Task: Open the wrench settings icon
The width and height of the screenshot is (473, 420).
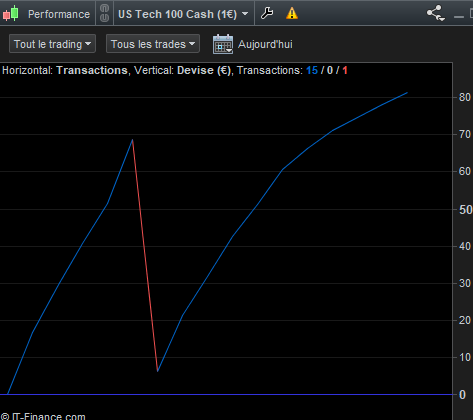Action: (x=267, y=13)
